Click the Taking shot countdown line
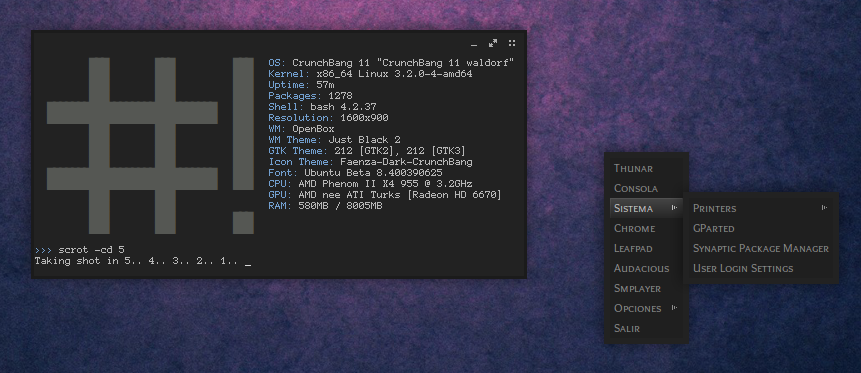Screen dimensions: 861x373 point(142,261)
